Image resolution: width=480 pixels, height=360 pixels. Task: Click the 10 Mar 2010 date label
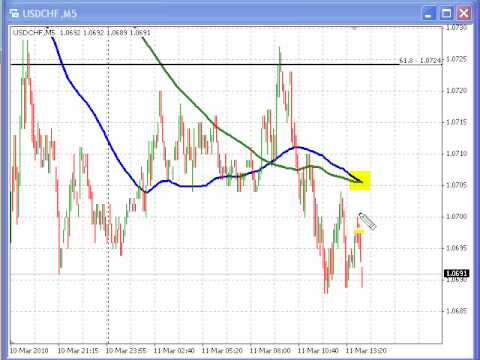point(29,351)
